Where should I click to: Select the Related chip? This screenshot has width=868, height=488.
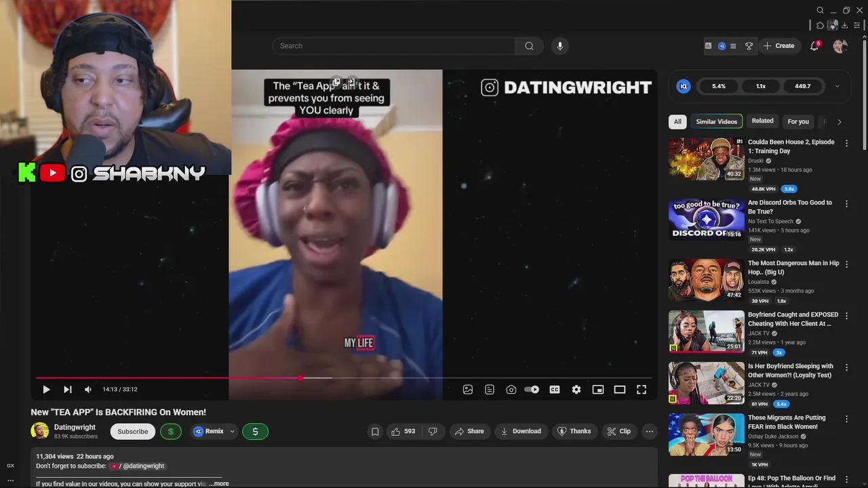[762, 121]
